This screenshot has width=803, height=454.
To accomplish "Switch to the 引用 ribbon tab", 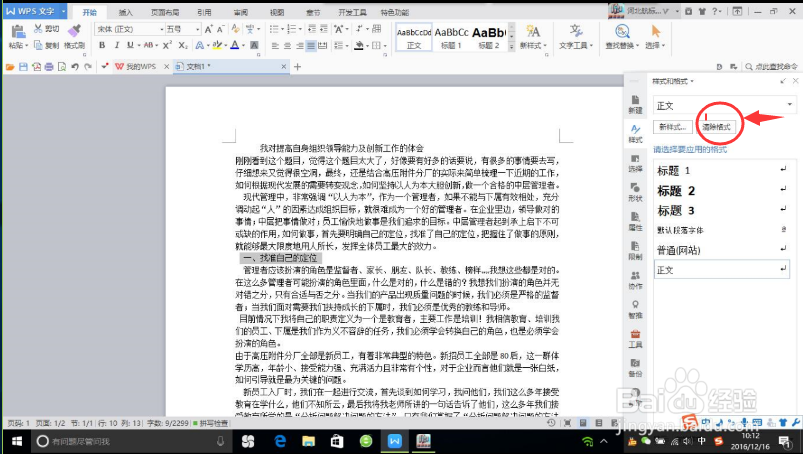I will pyautogui.click(x=204, y=12).
